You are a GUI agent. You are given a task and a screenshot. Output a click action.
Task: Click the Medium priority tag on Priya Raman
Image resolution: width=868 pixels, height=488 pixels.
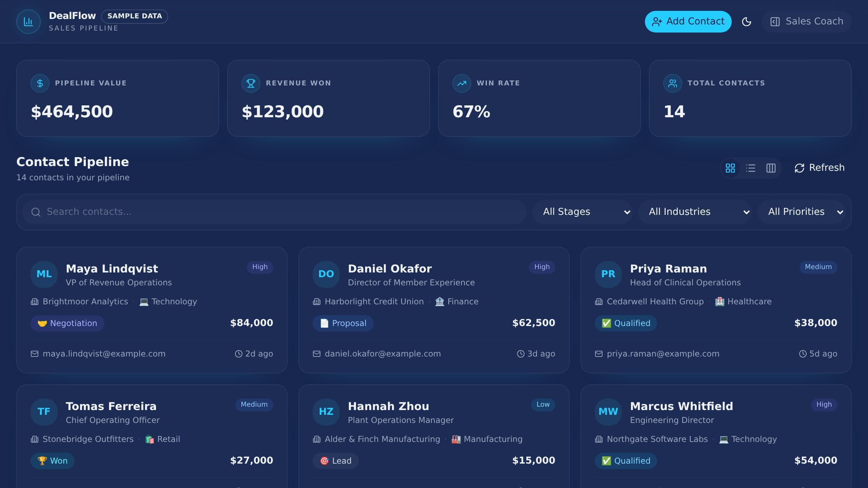818,267
